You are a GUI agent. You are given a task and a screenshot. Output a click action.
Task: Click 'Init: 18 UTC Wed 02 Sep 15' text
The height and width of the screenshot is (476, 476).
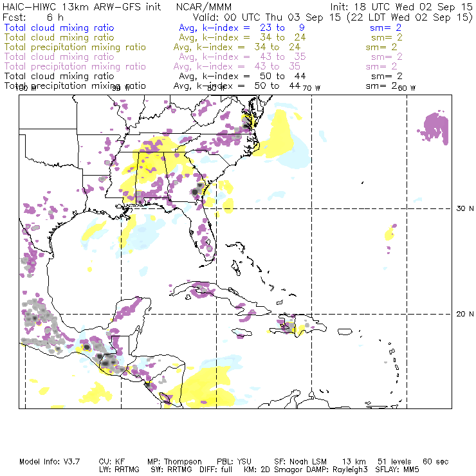pyautogui.click(x=401, y=6)
